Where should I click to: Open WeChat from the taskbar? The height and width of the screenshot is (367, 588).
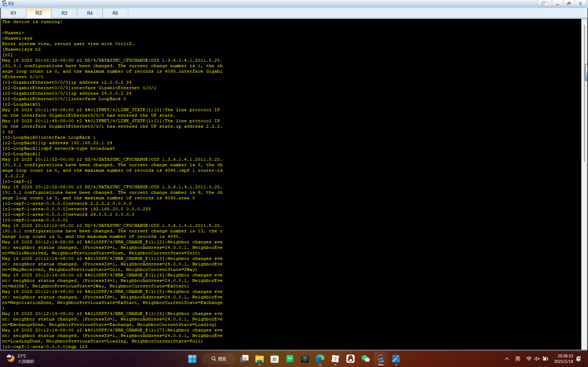coord(365,359)
